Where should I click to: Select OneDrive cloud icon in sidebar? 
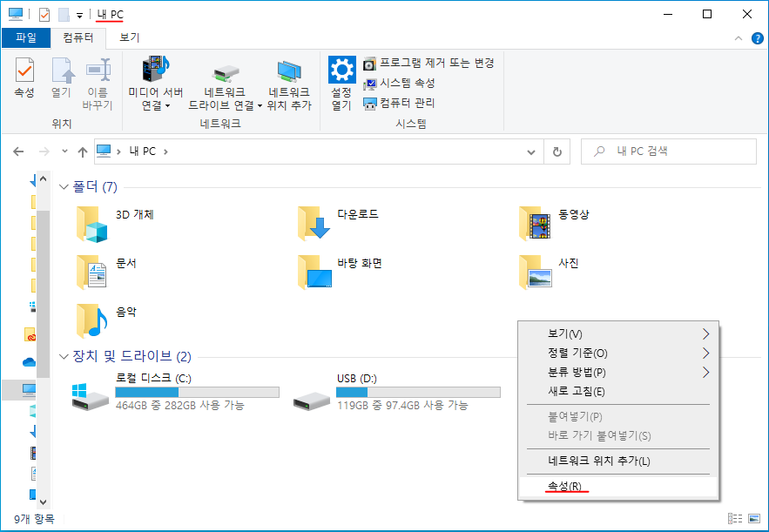30,362
